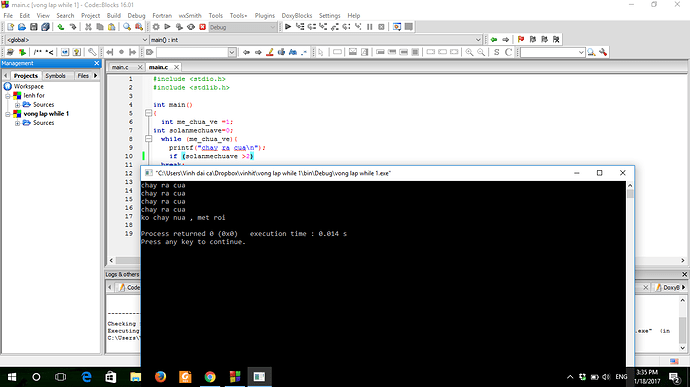Open the Replace dialog icon

point(139,27)
